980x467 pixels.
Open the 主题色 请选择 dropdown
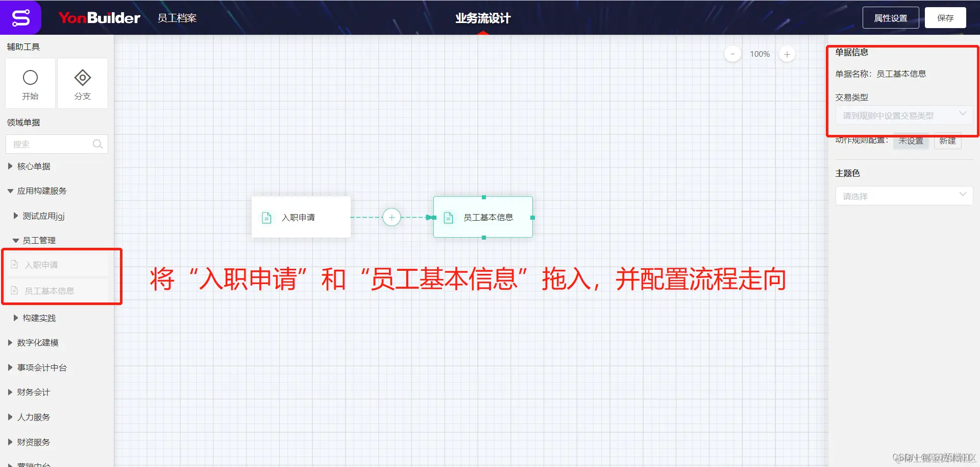(x=904, y=196)
